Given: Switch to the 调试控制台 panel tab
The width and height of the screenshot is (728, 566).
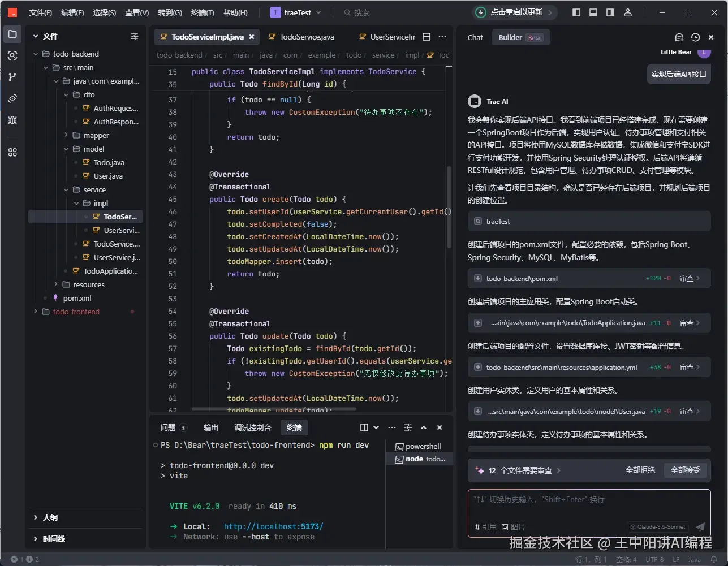Looking at the screenshot, I should (253, 427).
